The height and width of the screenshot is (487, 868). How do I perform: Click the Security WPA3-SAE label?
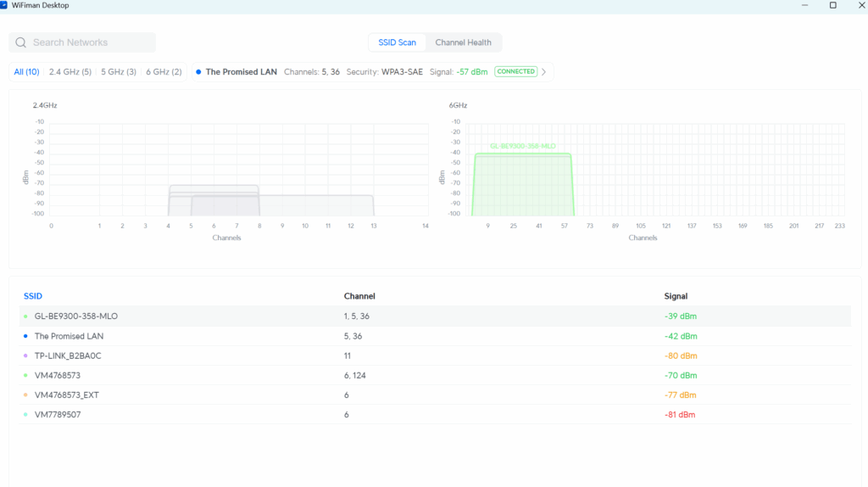click(385, 72)
